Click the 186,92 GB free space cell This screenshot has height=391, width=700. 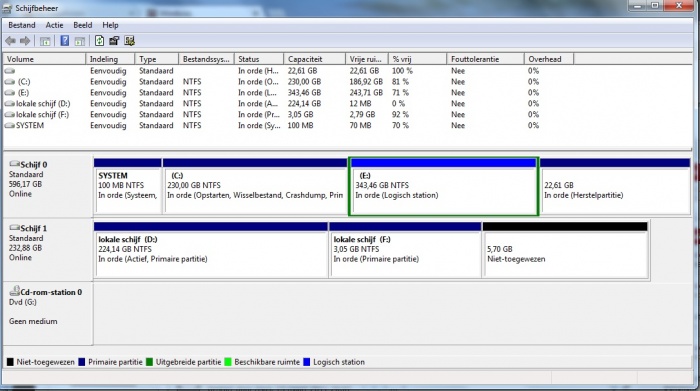[x=366, y=82]
